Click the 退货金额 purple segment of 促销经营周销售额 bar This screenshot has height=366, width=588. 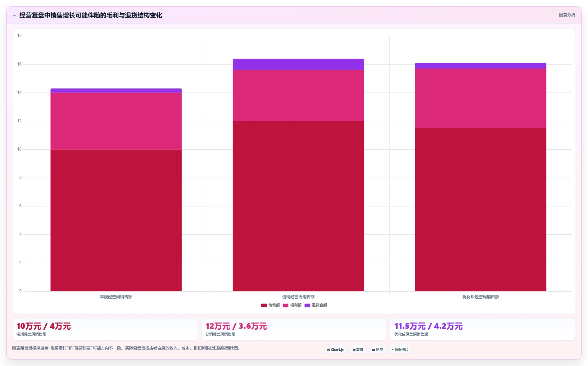(x=298, y=64)
